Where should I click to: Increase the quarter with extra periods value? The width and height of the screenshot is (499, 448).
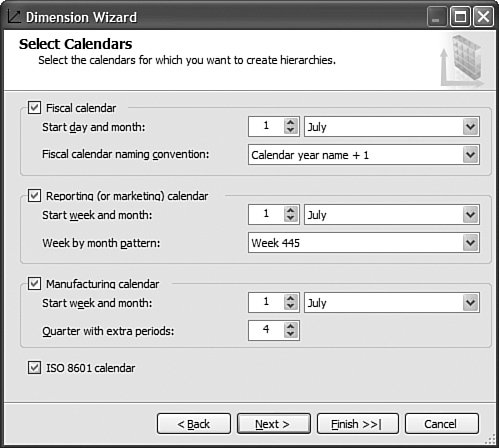click(291, 326)
